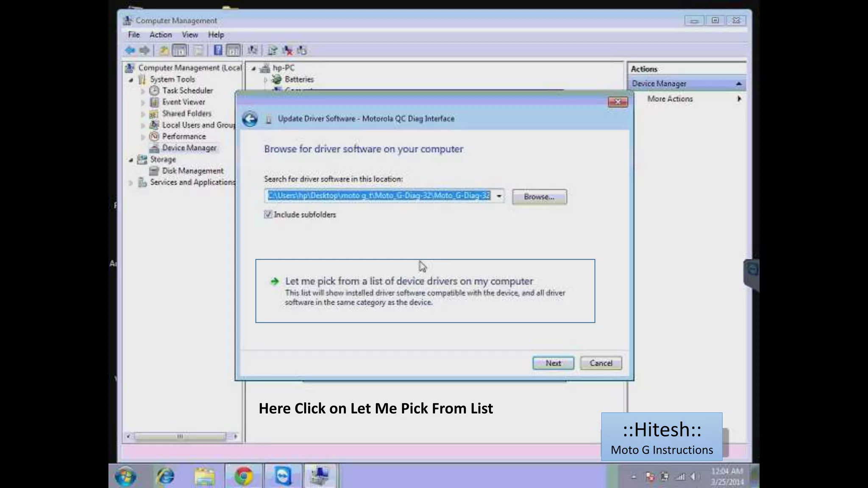
Task: Open Google Chrome from the taskbar
Action: tap(244, 476)
